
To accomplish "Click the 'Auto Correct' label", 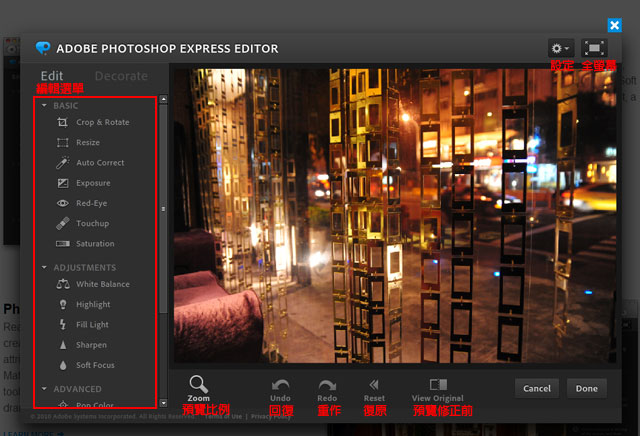I will 100,162.
